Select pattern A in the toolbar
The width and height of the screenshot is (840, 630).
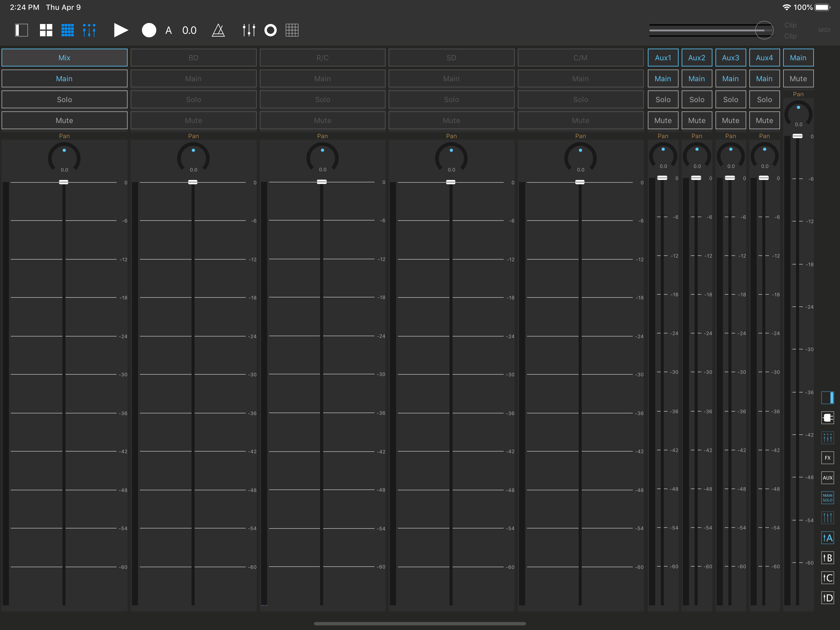(168, 30)
